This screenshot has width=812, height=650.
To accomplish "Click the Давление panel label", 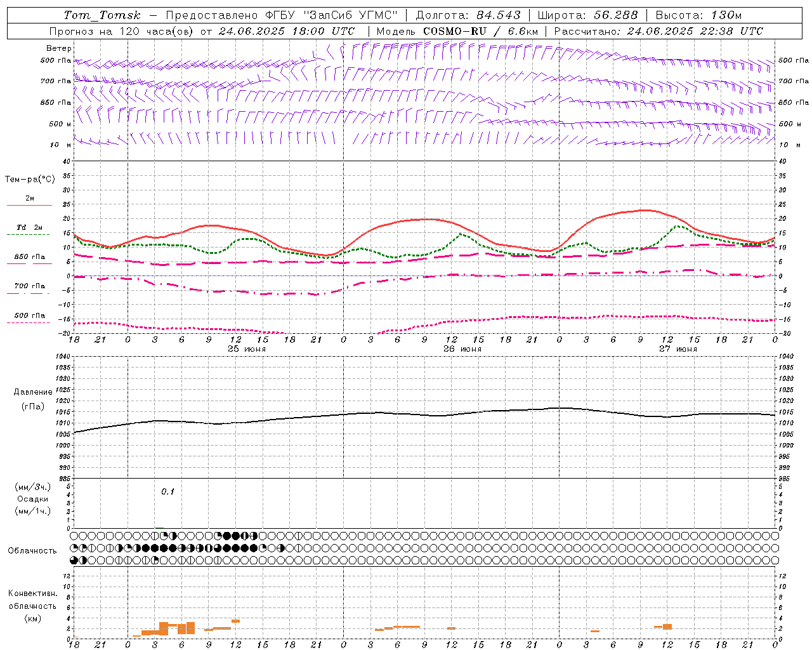I will (x=33, y=392).
